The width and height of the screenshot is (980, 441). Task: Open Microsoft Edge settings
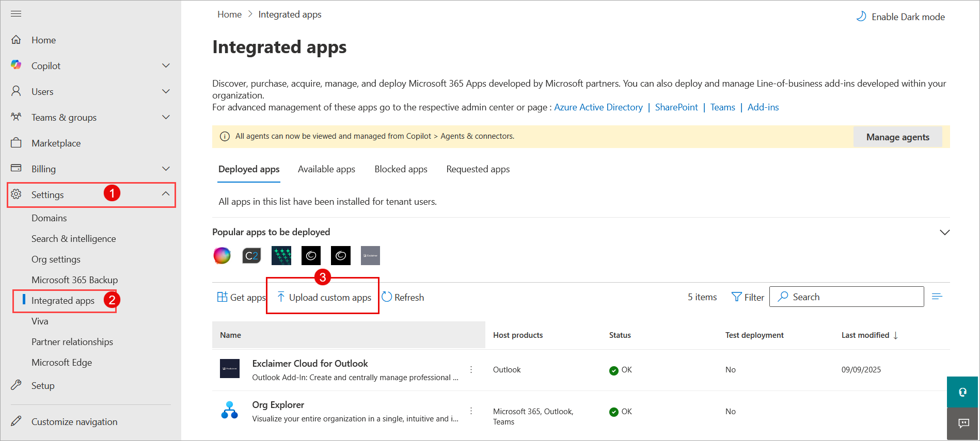pos(61,363)
